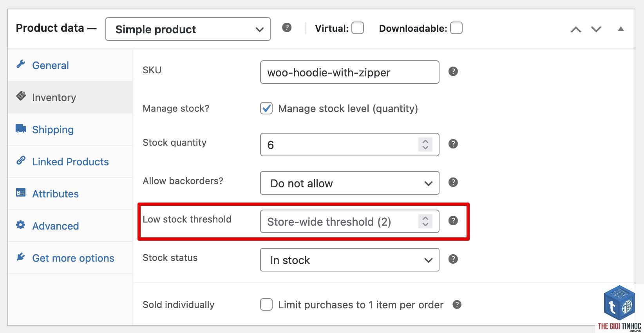Viewport: 644px width, 333px height.
Task: Click Low stock threshold spinner arrows
Action: (425, 221)
